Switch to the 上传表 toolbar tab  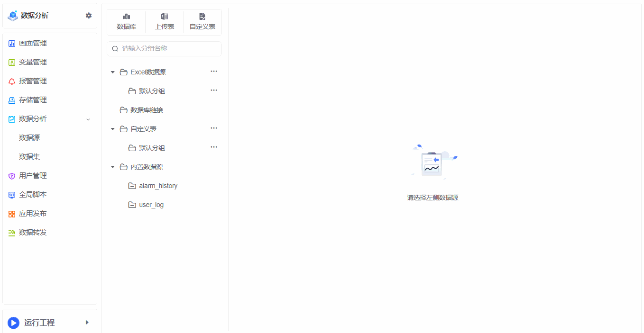point(164,22)
